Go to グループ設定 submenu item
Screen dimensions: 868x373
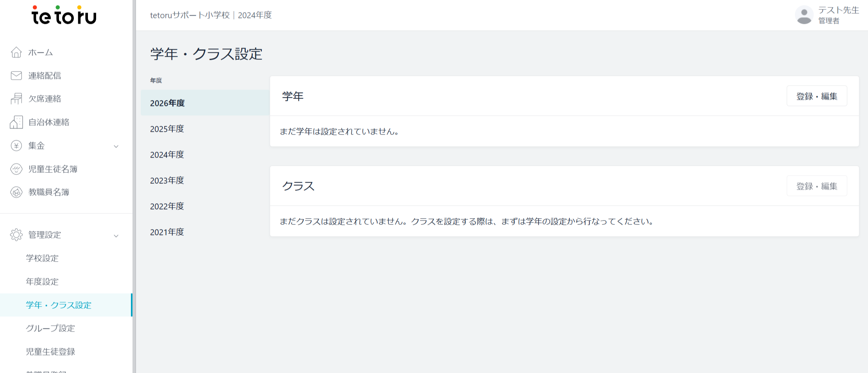[x=50, y=328]
